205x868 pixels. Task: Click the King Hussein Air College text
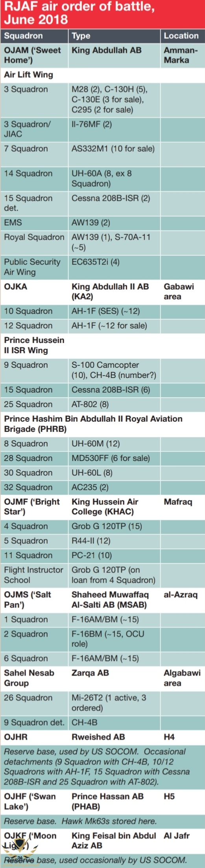pos(105,506)
